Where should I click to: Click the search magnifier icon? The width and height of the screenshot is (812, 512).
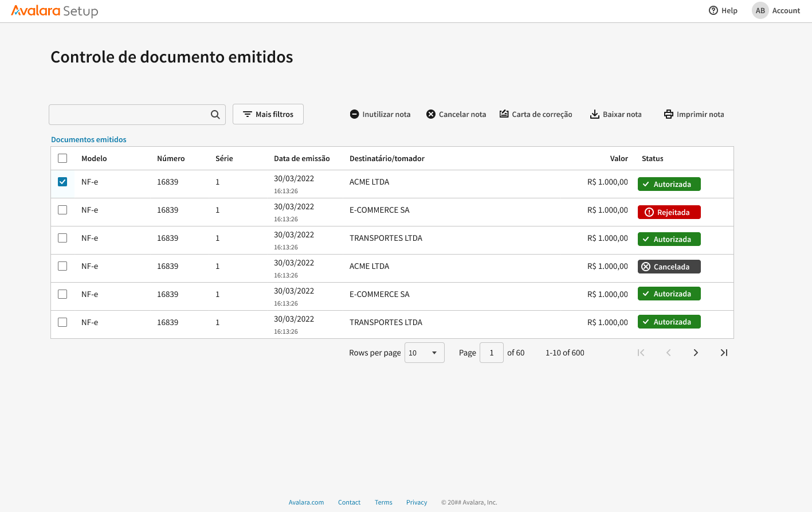click(215, 115)
